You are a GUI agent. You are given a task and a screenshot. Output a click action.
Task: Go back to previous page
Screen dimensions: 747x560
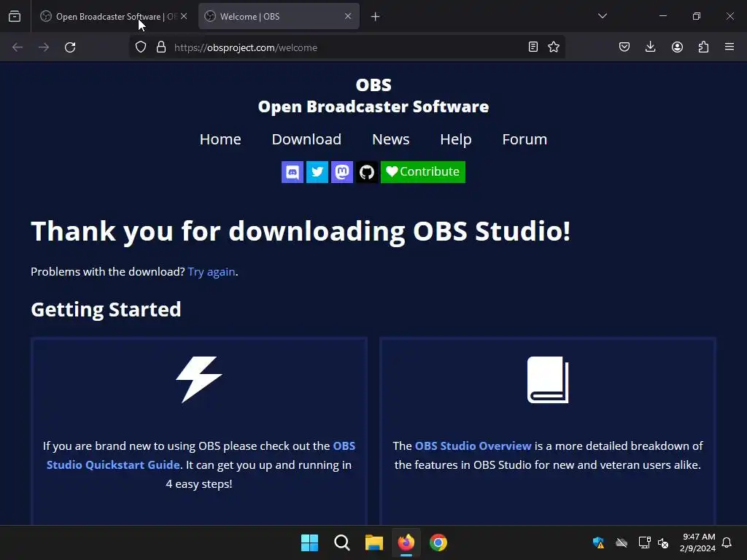tap(18, 47)
